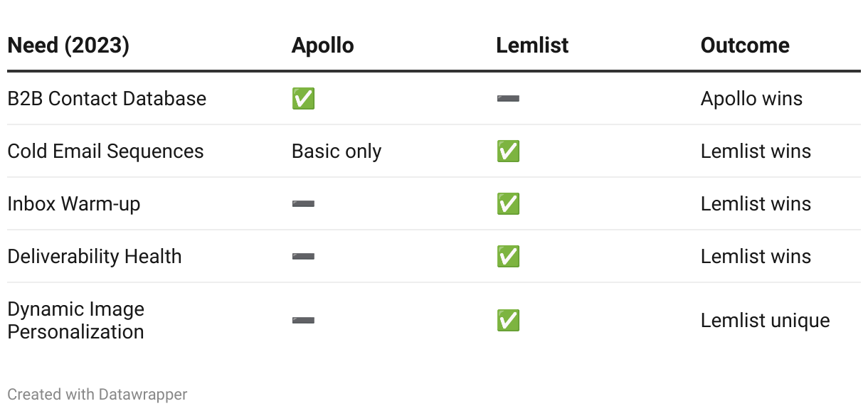Select the Dynamic Image Personalization row label
The width and height of the screenshot is (868, 411).
tap(75, 321)
